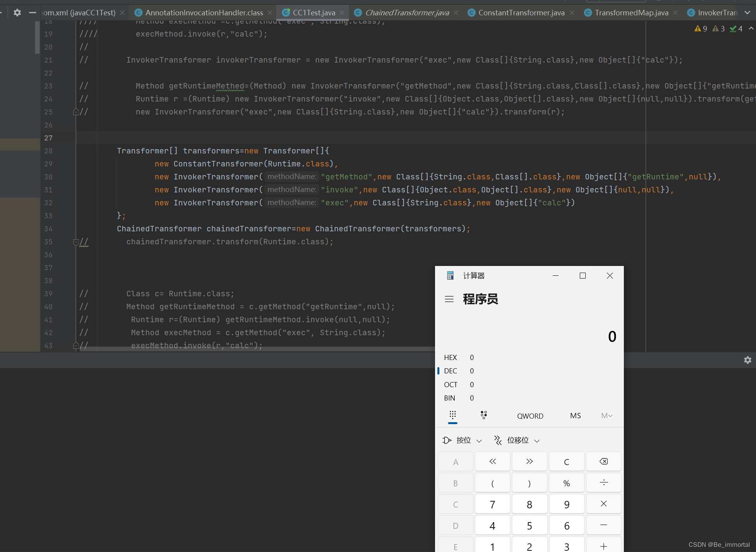This screenshot has height=552, width=756.
Task: Click the 9 warnings indicator
Action: (701, 29)
